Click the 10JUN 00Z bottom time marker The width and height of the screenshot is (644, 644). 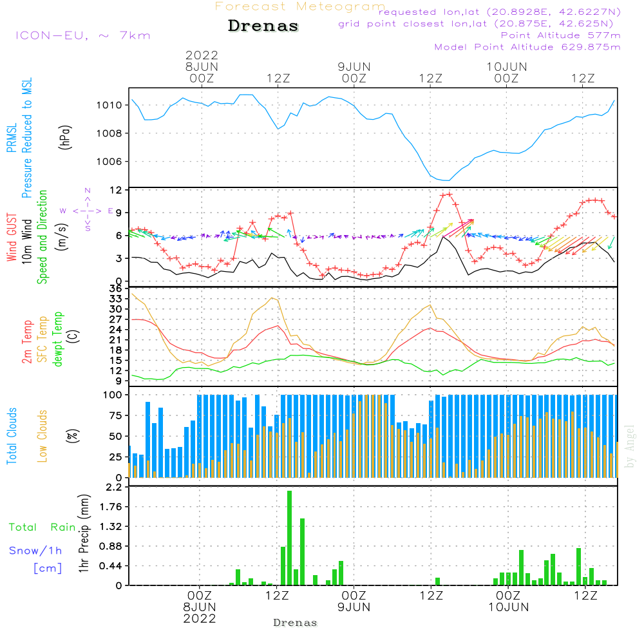(x=509, y=601)
